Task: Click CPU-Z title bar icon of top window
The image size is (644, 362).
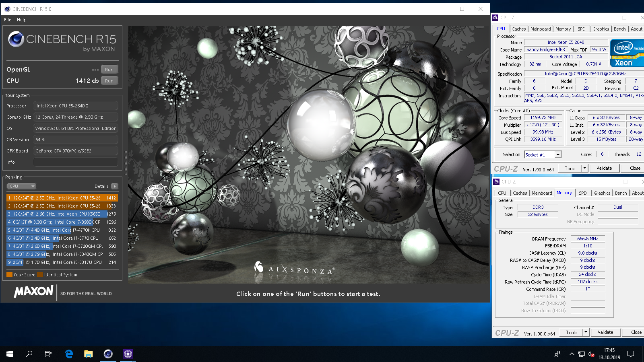Action: [x=495, y=18]
